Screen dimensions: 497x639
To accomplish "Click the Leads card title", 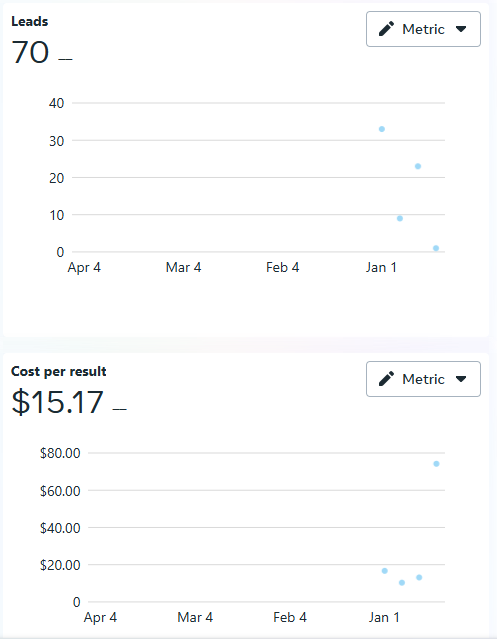I will (29, 21).
